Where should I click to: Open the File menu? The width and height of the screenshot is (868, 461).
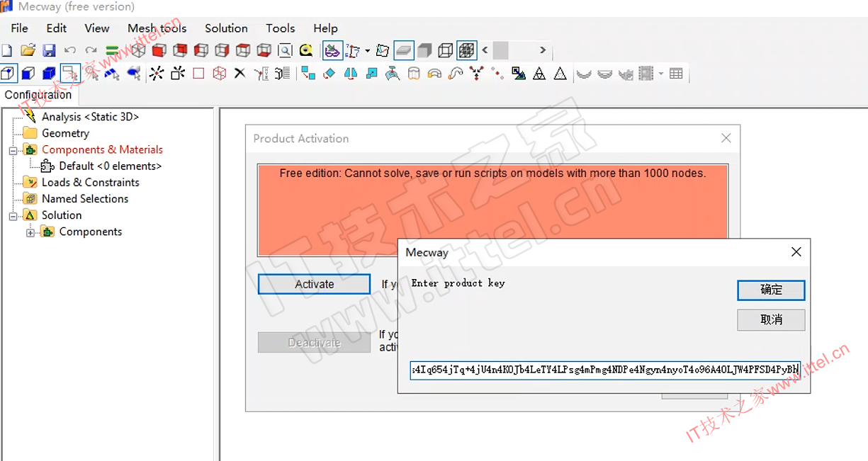click(19, 28)
